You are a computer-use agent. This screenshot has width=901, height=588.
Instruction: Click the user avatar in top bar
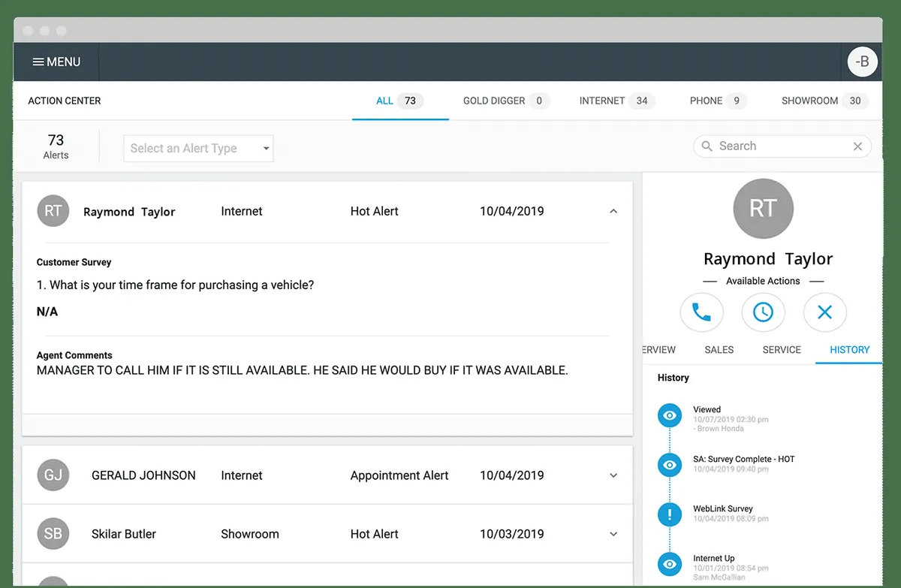click(x=862, y=62)
